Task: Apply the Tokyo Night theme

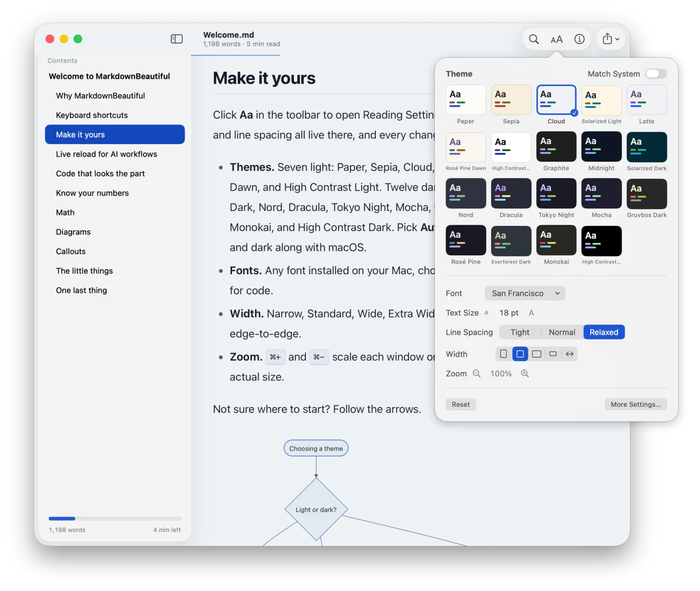Action: (556, 193)
